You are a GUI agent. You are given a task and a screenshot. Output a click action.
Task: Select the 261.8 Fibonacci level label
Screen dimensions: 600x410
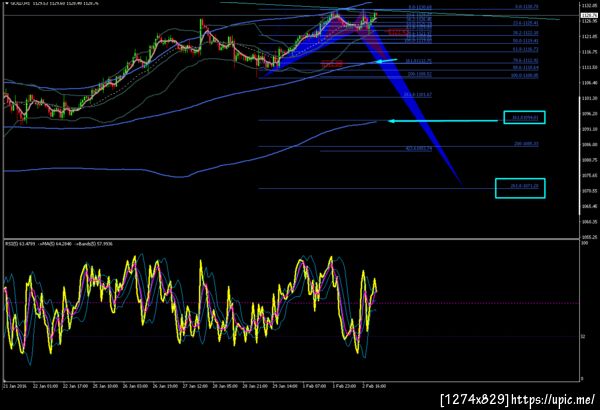pyautogui.click(x=524, y=186)
